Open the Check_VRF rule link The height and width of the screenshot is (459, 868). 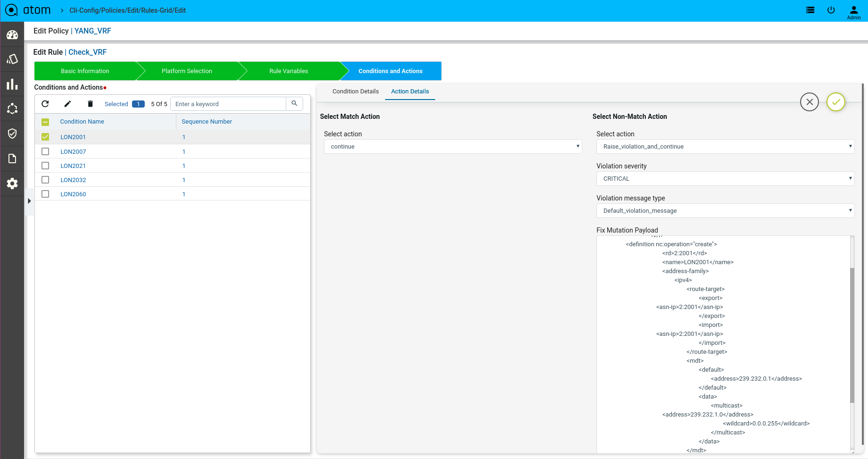click(88, 52)
